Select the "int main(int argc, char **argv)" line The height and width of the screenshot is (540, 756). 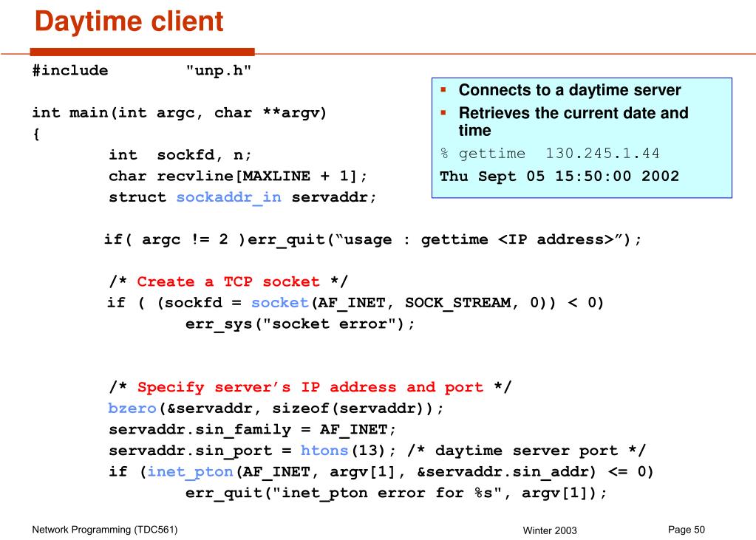(180, 113)
